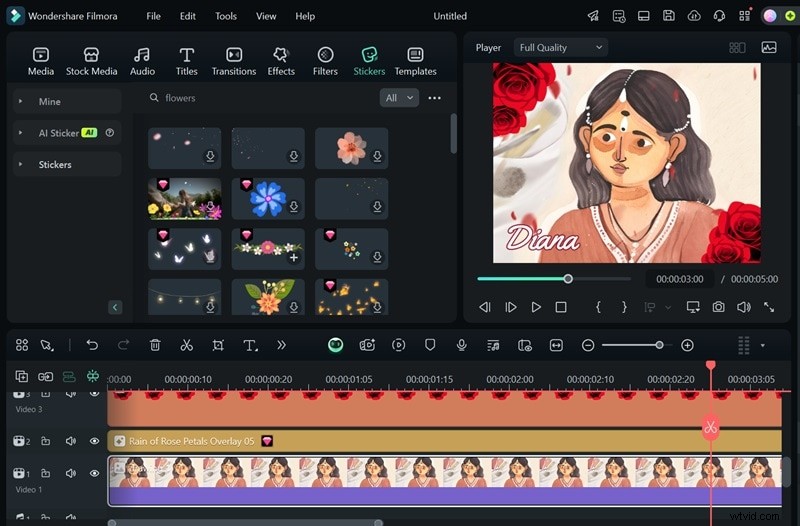The width and height of the screenshot is (800, 526).
Task: Switch to the Audio tab
Action: click(142, 61)
